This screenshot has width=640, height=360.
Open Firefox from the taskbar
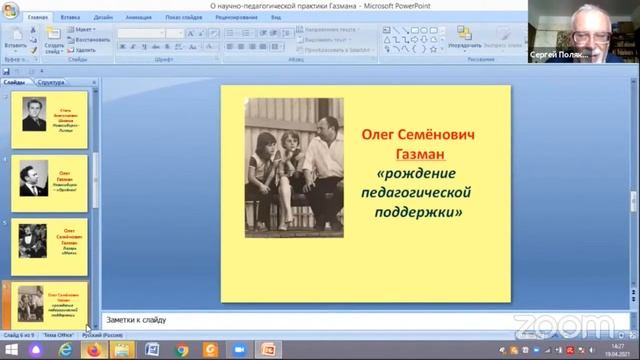tap(94, 350)
